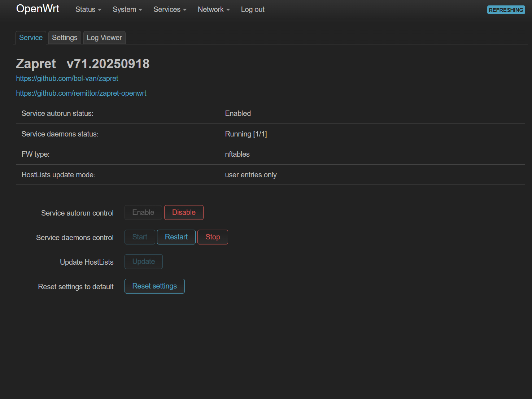
Task: Click the 'nftables' FW type value
Action: click(237, 154)
